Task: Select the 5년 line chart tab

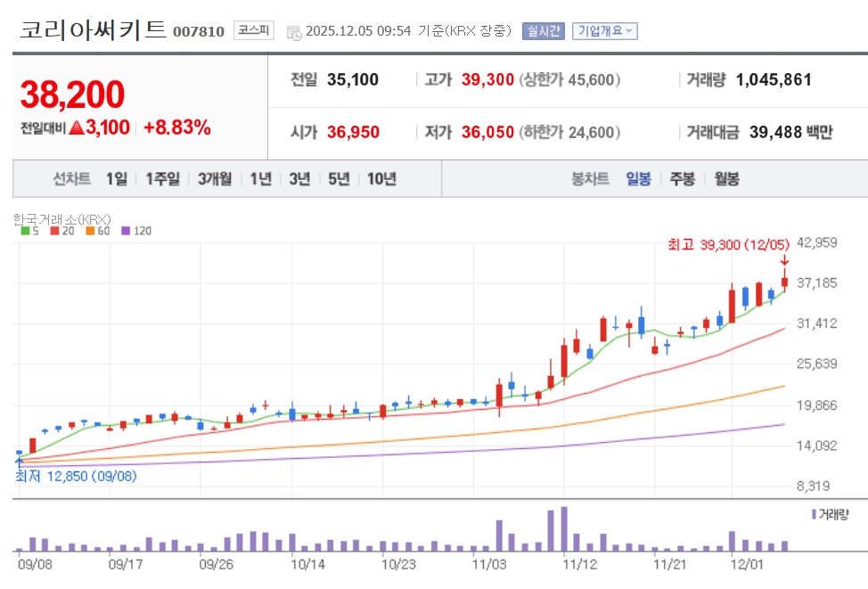Action: (339, 179)
